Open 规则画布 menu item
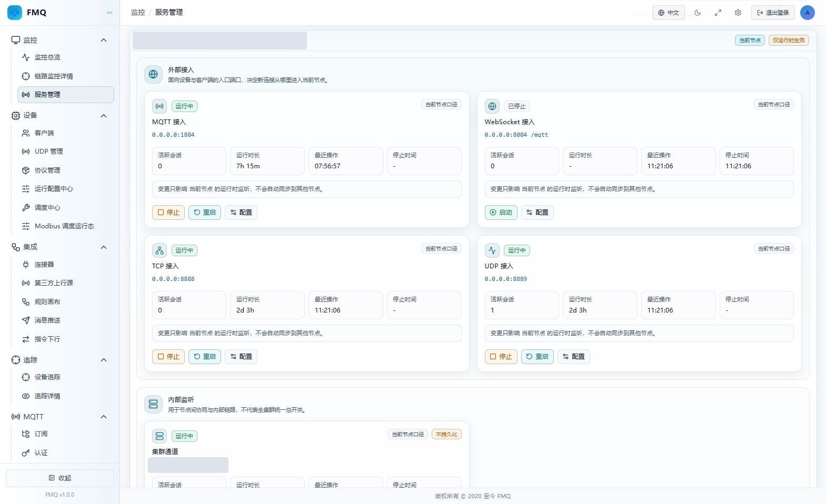Viewport: 826px width, 504px height. pyautogui.click(x=66, y=302)
